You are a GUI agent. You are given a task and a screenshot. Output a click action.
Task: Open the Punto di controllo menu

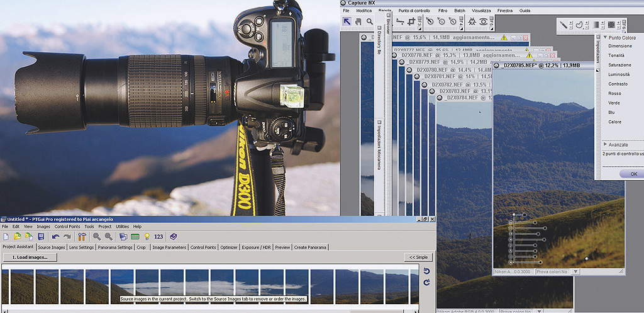[x=414, y=11]
